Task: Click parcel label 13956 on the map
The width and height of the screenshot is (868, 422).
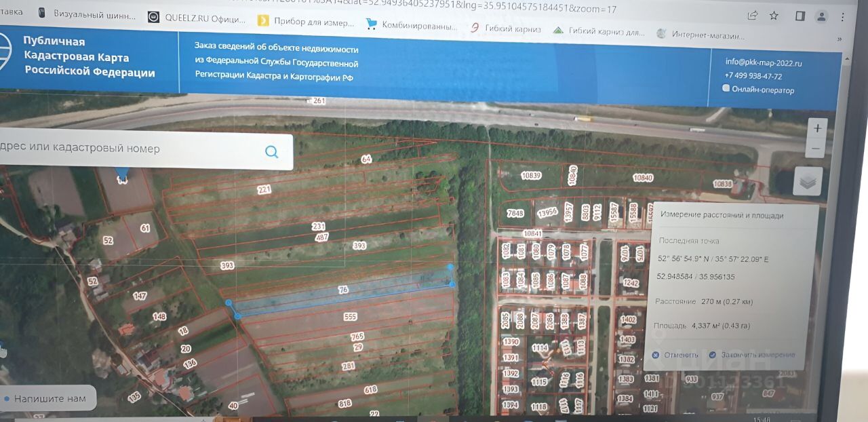Action: click(x=547, y=214)
